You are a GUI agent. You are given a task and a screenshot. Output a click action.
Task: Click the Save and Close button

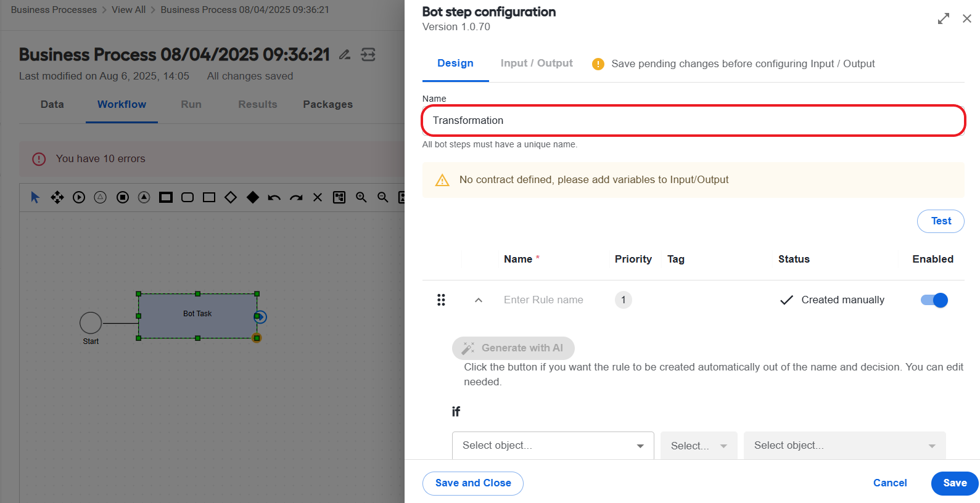tap(473, 483)
